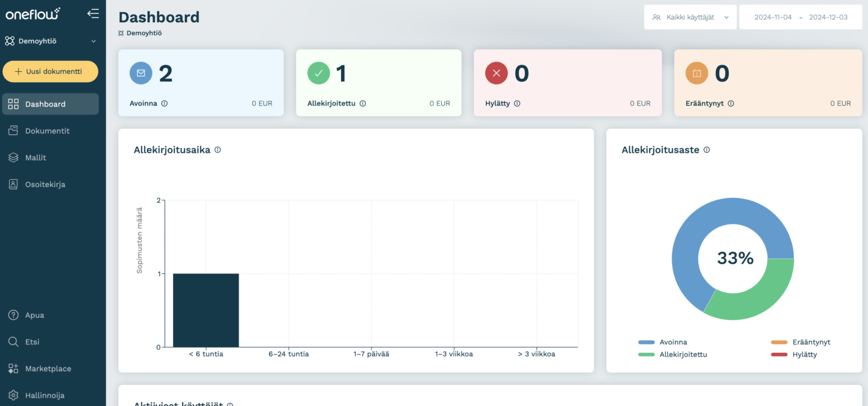Open Osoitekirja in the sidebar
This screenshot has width=868, height=406.
click(x=51, y=185)
